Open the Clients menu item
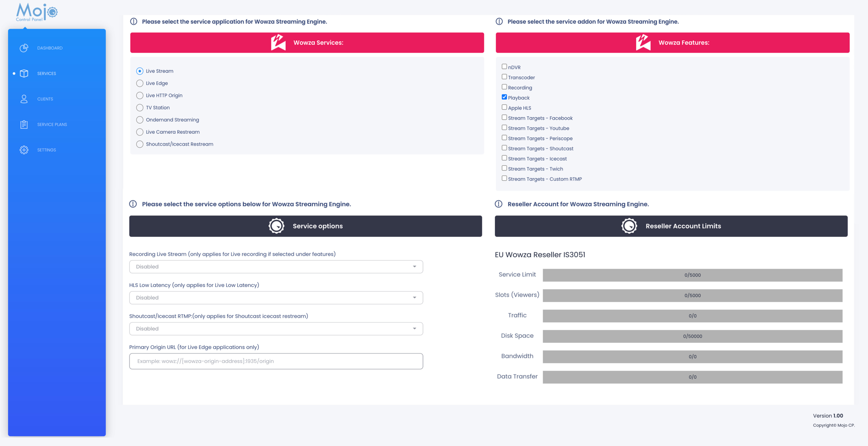The image size is (868, 446). (x=45, y=99)
